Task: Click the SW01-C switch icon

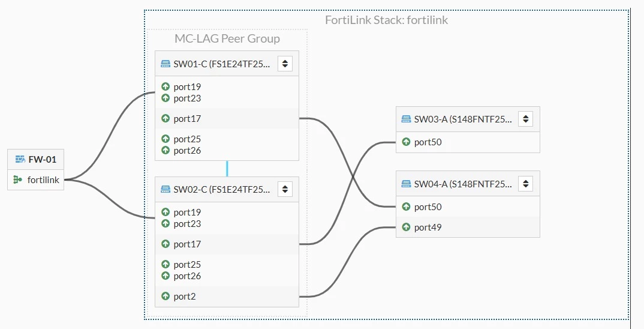Action: (x=165, y=64)
